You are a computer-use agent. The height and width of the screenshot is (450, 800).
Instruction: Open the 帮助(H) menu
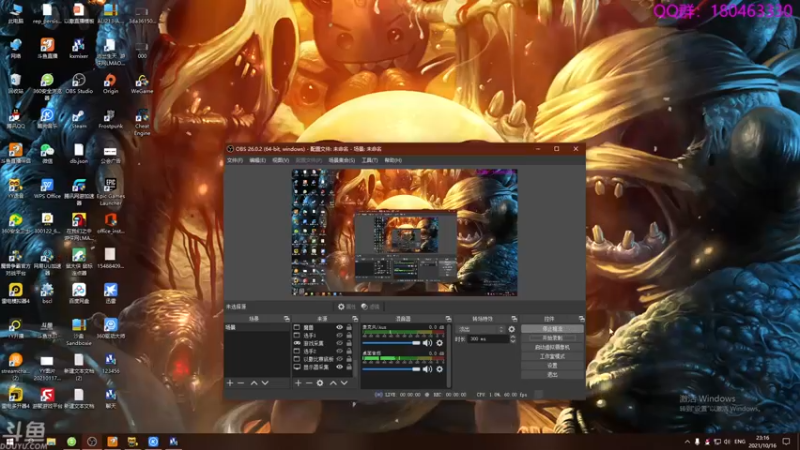coord(393,160)
